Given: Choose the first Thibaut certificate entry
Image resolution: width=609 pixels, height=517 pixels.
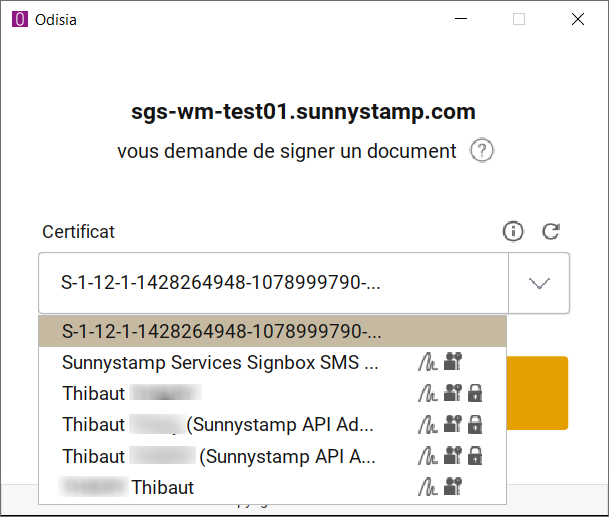Looking at the screenshot, I should [130, 394].
